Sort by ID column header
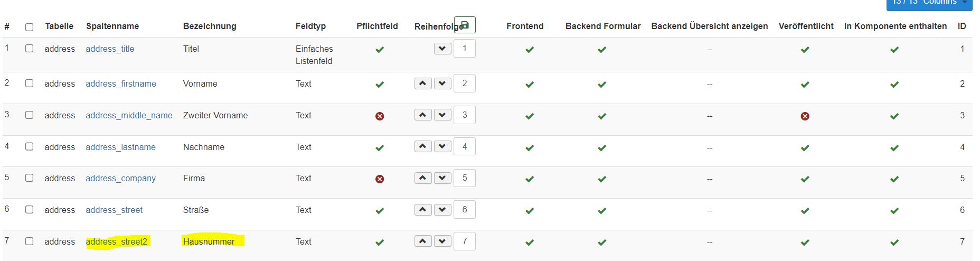Image resolution: width=980 pixels, height=261 pixels. click(962, 26)
